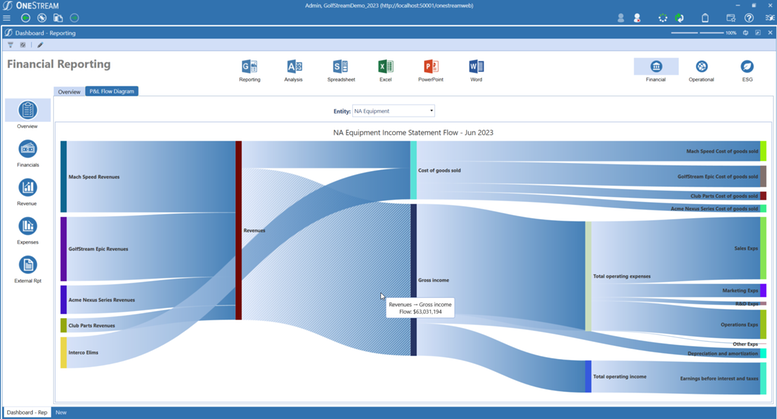Click the Total operating income label

coord(620,376)
